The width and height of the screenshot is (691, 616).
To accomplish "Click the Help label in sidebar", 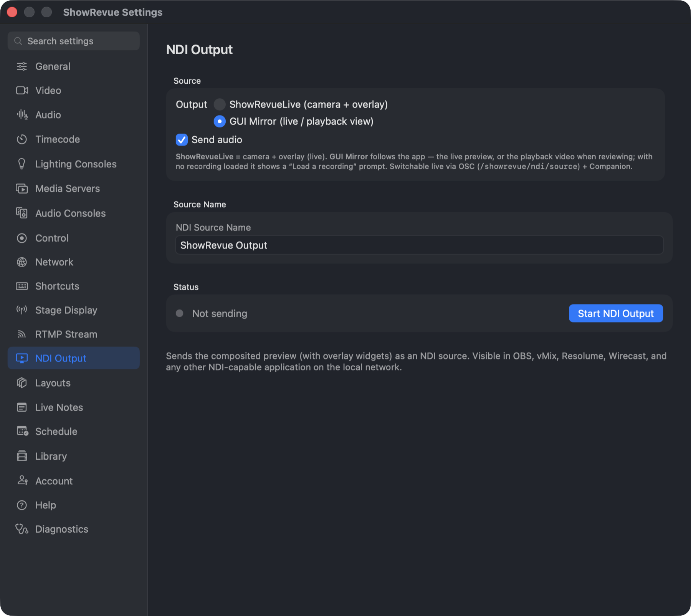I will tap(46, 505).
